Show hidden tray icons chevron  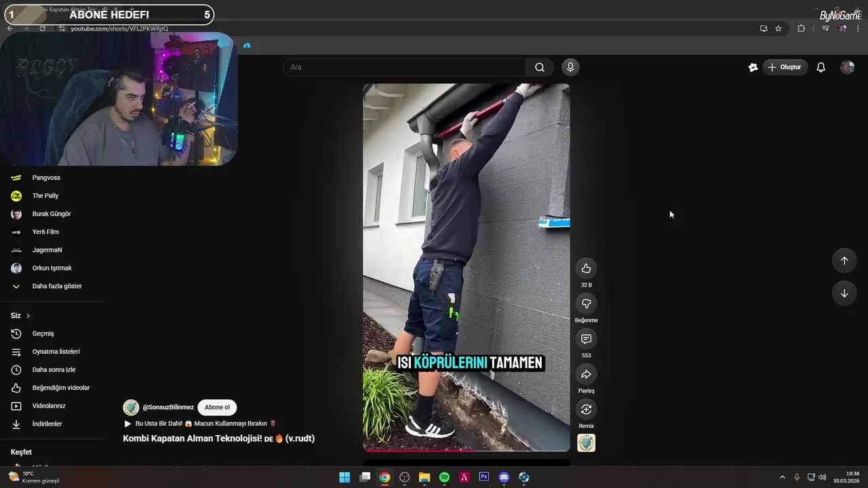[x=782, y=477]
